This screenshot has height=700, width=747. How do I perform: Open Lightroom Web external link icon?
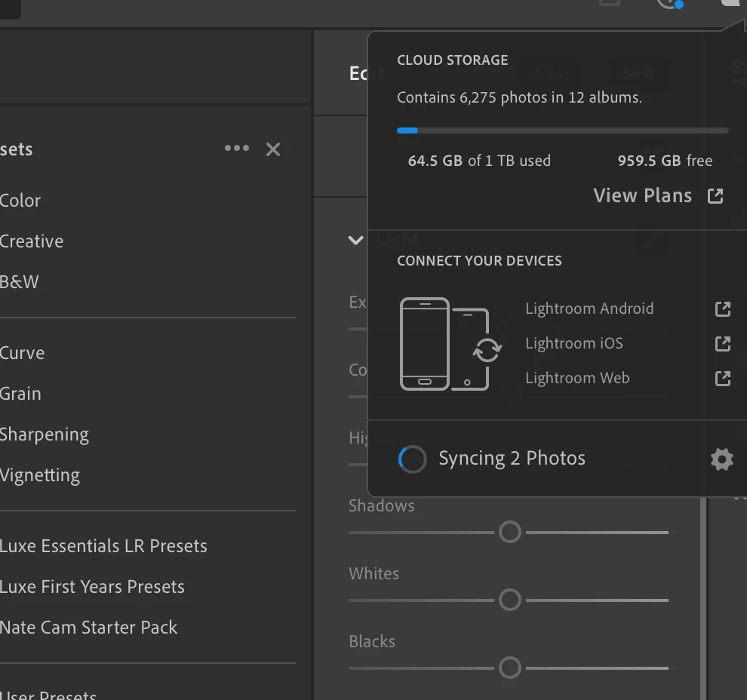click(x=722, y=378)
